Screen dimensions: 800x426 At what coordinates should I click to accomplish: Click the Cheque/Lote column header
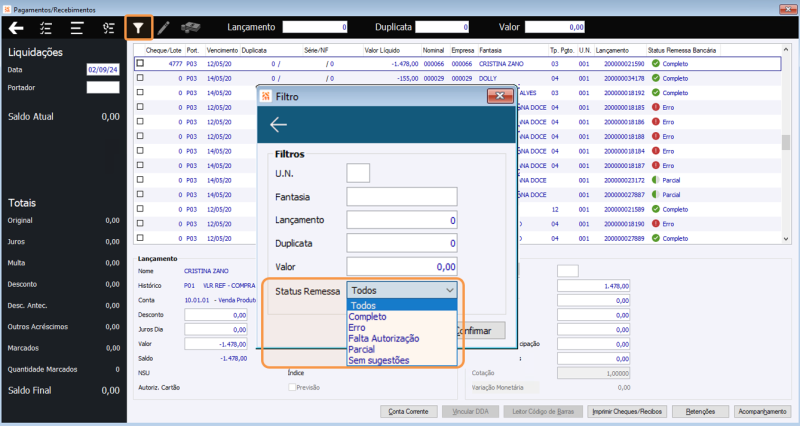click(163, 51)
